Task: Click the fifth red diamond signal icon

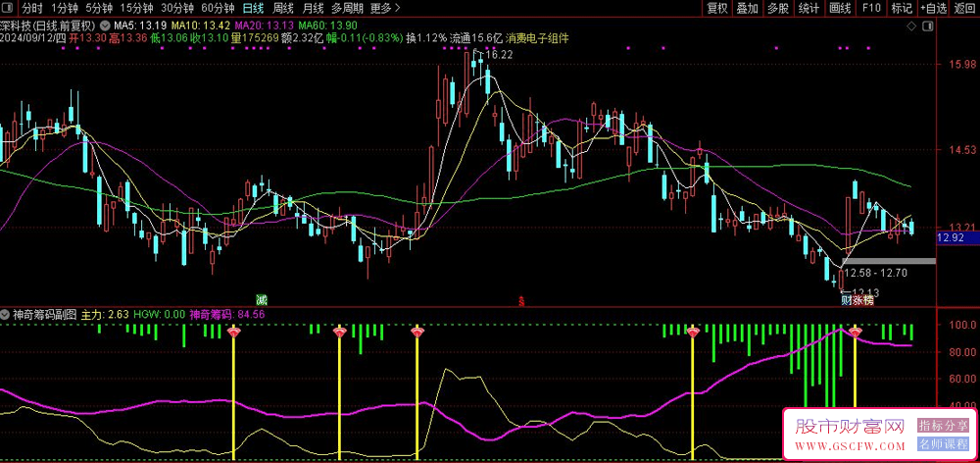Action: tap(855, 333)
